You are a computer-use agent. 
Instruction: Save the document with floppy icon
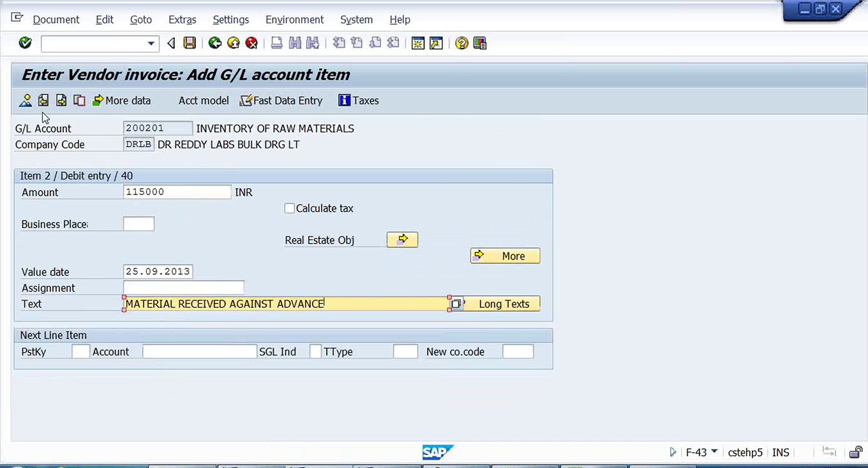click(190, 43)
